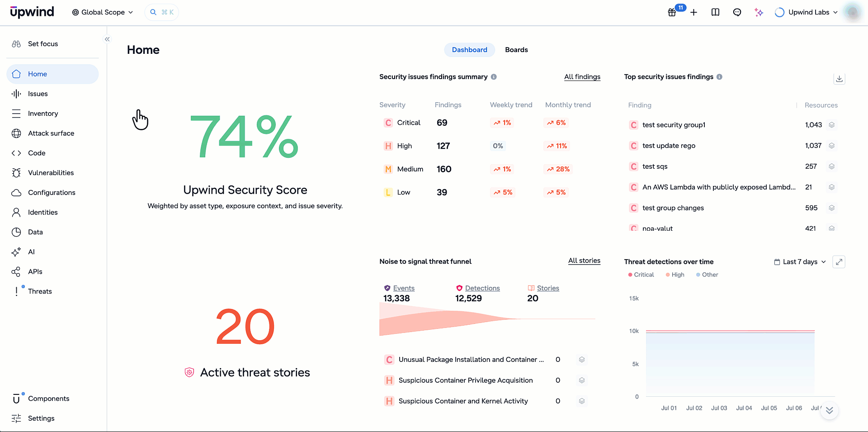Click layers icon for Container Privilege Acquisition
Image resolution: width=868 pixels, height=432 pixels.
tap(582, 380)
